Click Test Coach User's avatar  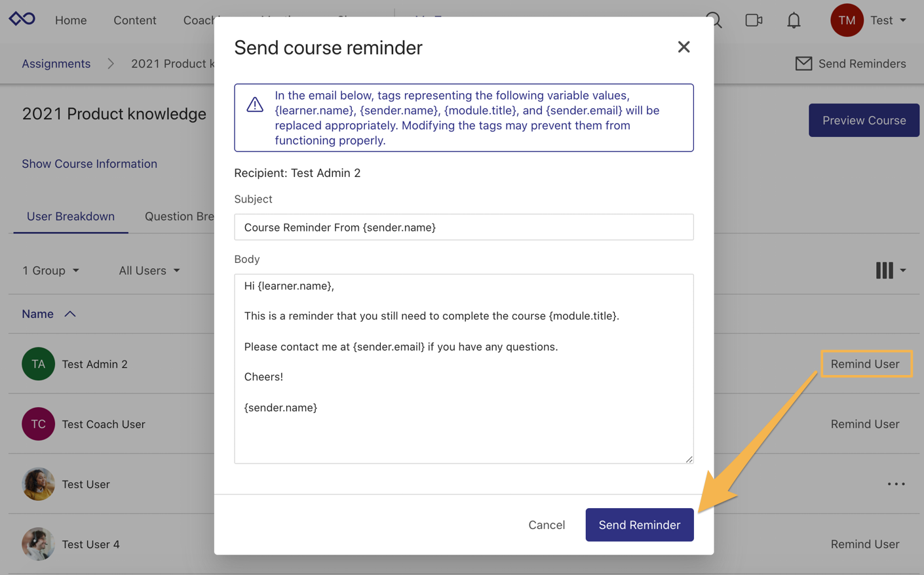pos(38,424)
